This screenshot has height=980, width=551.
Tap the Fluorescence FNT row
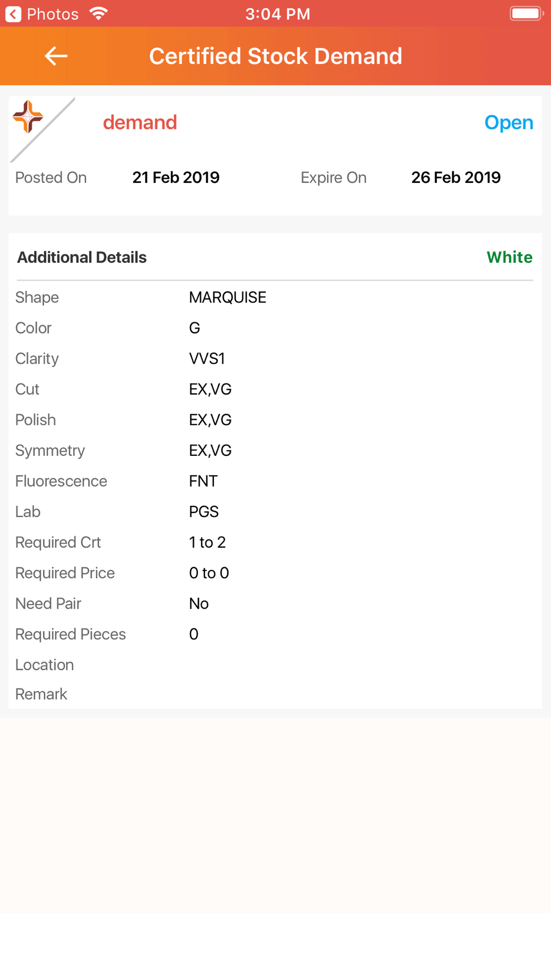click(x=275, y=481)
